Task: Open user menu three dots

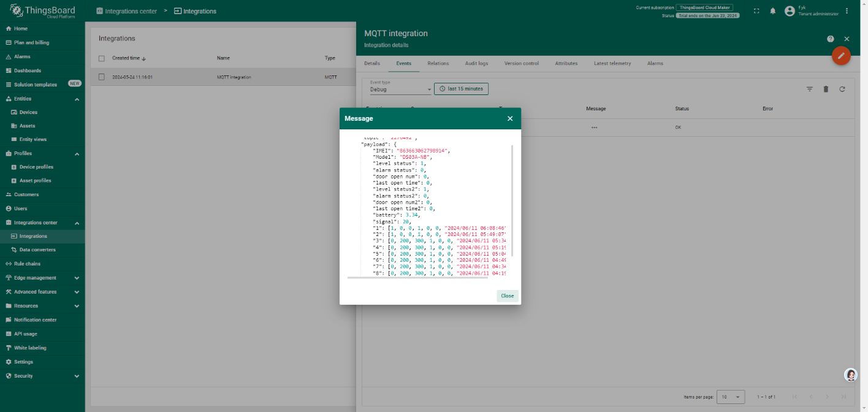Action: point(847,11)
